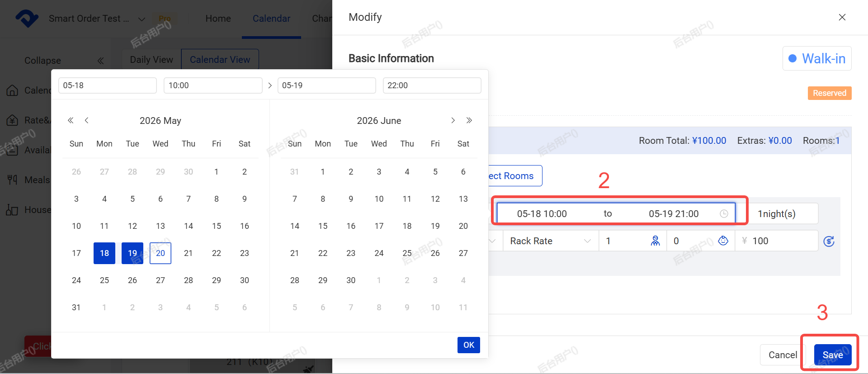Click the Room Total ¥100.00 text

point(682,141)
